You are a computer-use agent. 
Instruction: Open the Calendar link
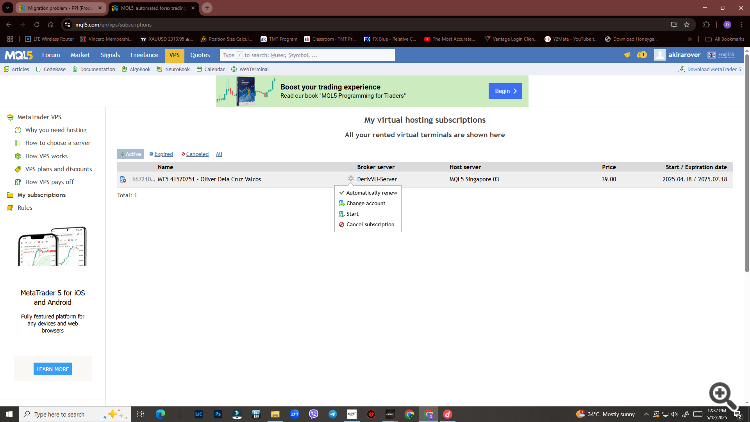click(211, 69)
